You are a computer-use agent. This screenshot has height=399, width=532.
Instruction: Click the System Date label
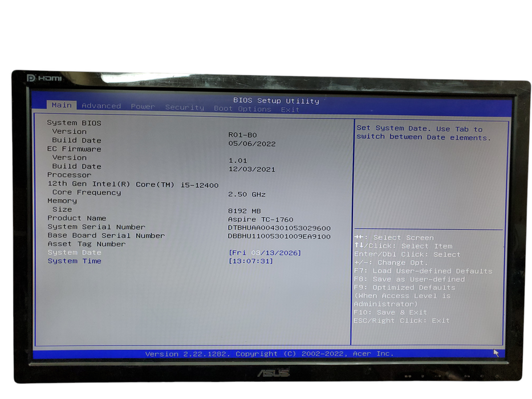pyautogui.click(x=74, y=253)
